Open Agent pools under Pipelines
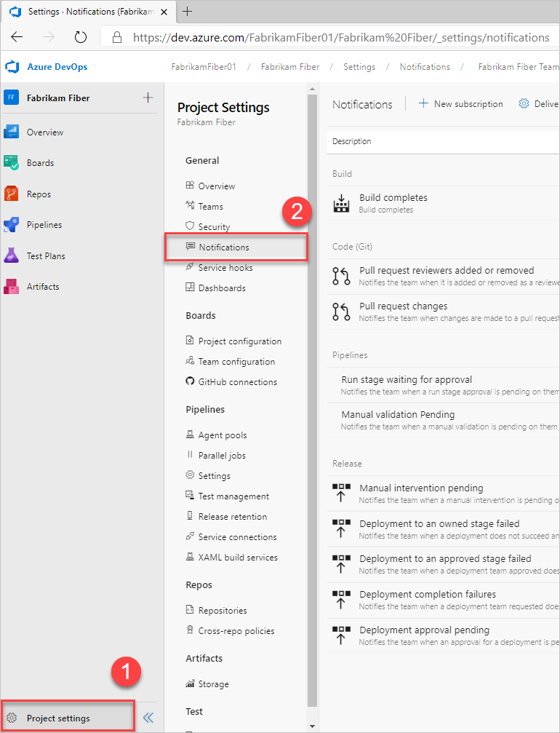 coord(223,435)
